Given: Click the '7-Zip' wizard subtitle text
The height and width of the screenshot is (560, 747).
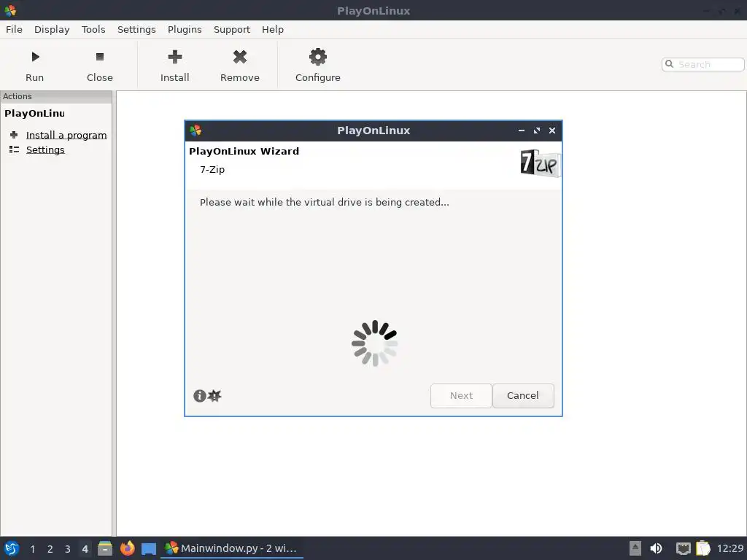Looking at the screenshot, I should pos(212,169).
